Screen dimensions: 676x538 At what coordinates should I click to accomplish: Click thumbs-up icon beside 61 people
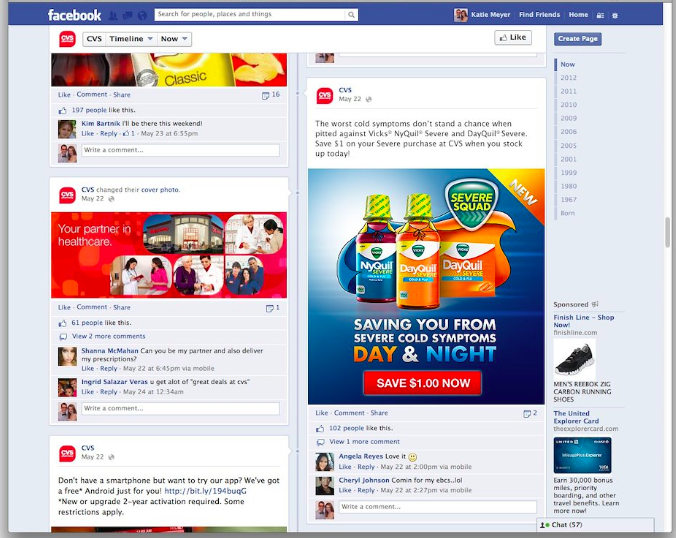(x=63, y=323)
